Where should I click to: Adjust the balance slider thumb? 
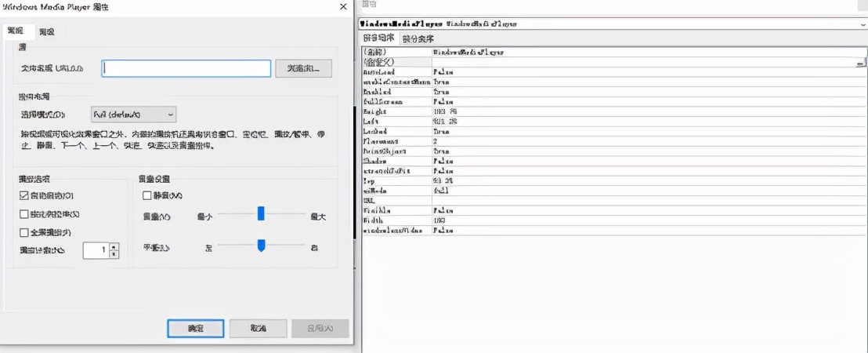click(x=261, y=245)
